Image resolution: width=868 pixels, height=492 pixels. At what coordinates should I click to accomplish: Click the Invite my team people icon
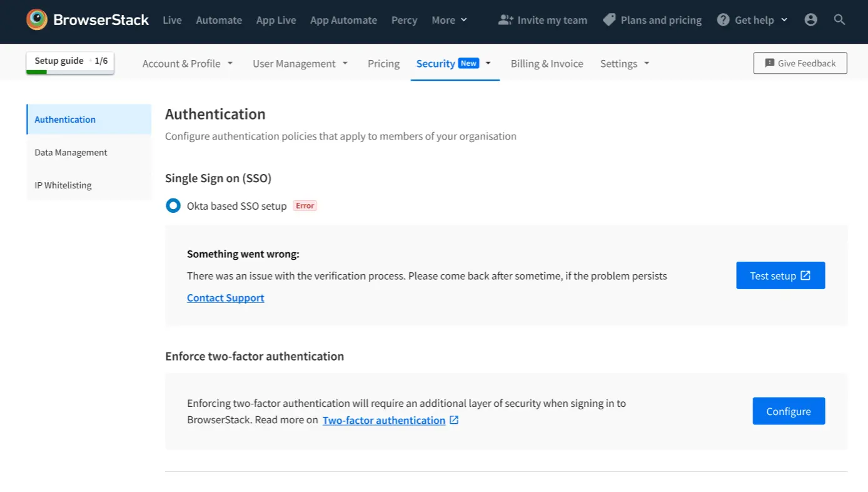pos(505,20)
